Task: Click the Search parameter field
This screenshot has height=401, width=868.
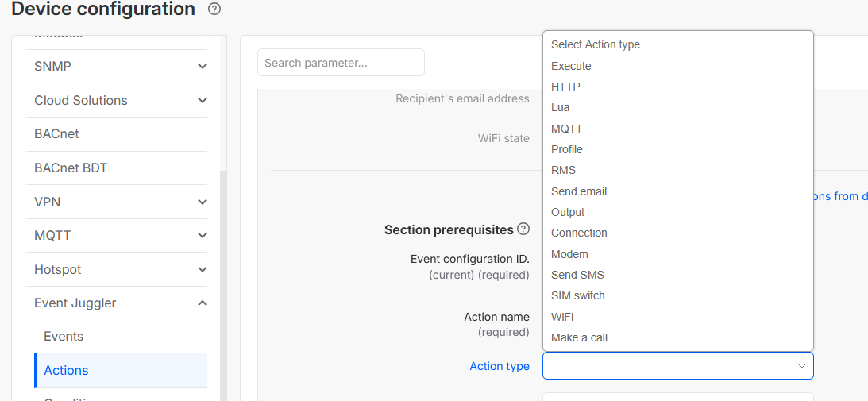Action: coord(341,63)
